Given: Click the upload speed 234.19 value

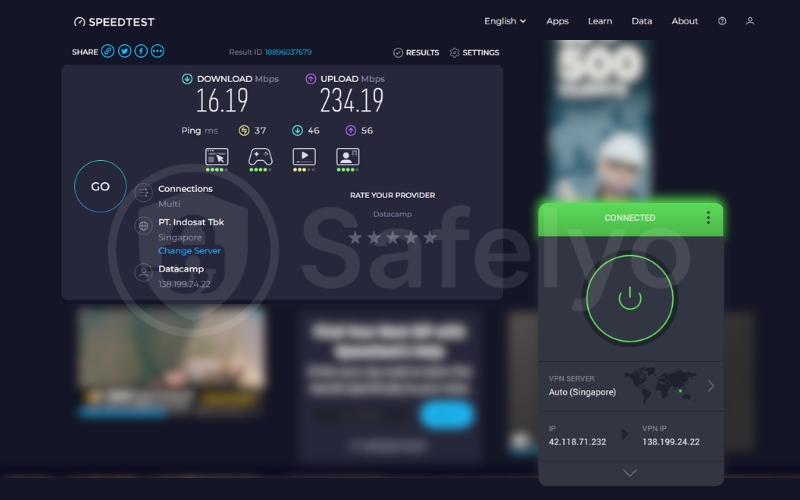Looking at the screenshot, I should [x=352, y=101].
